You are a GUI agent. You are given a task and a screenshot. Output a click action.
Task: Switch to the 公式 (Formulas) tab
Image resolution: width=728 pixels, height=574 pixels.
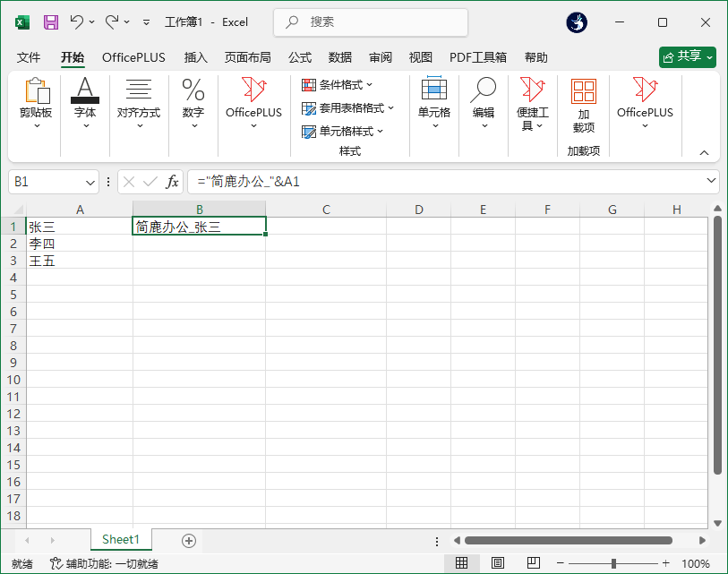[x=299, y=56]
